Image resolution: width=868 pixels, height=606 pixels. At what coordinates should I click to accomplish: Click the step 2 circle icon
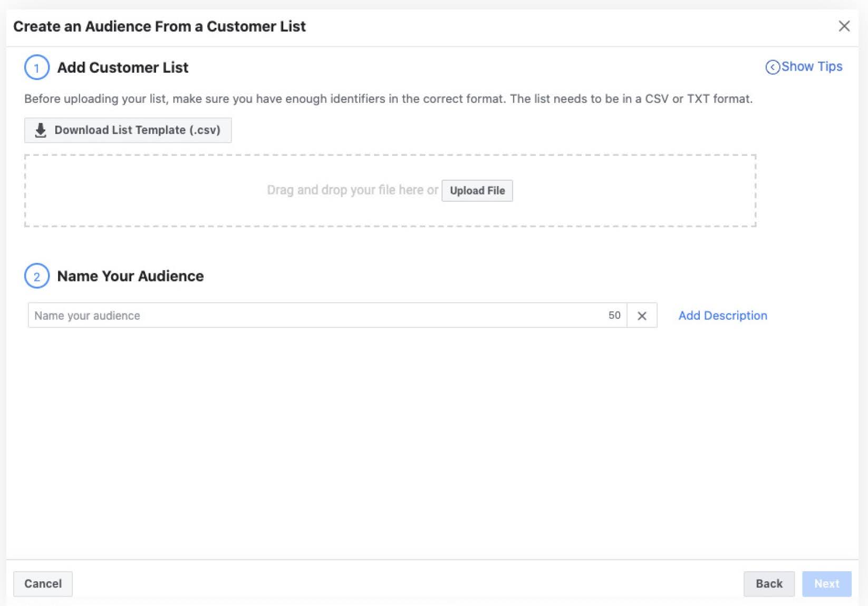[37, 276]
